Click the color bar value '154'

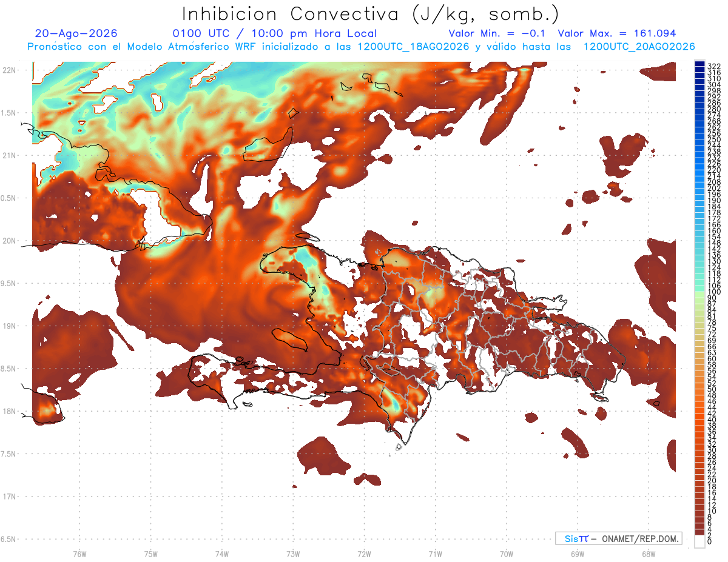pyautogui.click(x=714, y=237)
